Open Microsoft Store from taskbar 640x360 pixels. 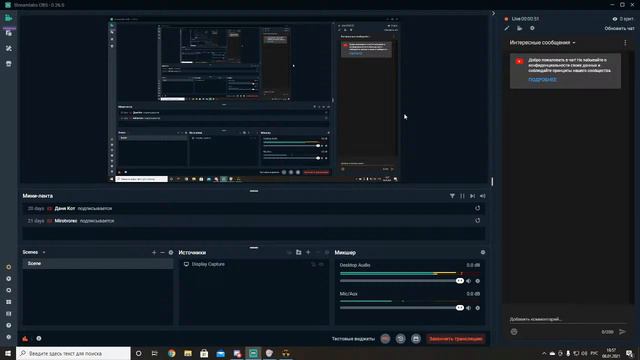click(x=204, y=353)
